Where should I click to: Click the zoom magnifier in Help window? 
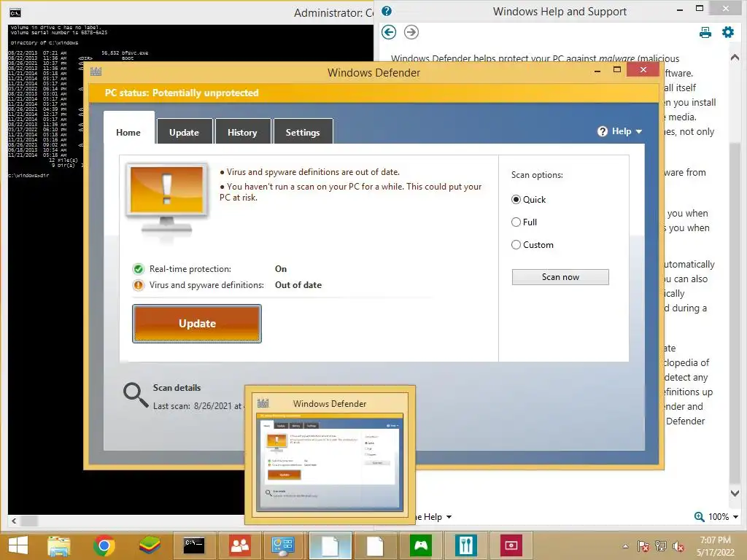click(x=699, y=517)
